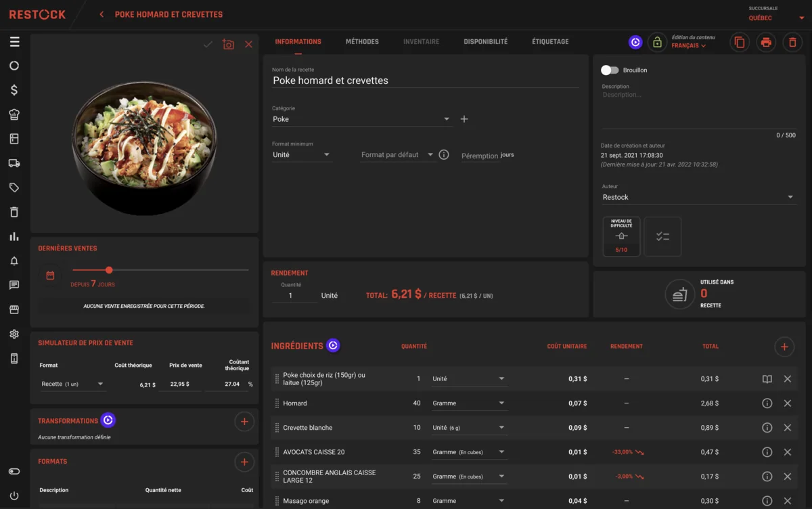Image resolution: width=812 pixels, height=509 pixels.
Task: Open the Catégorie dropdown showing Poke
Action: [361, 119]
